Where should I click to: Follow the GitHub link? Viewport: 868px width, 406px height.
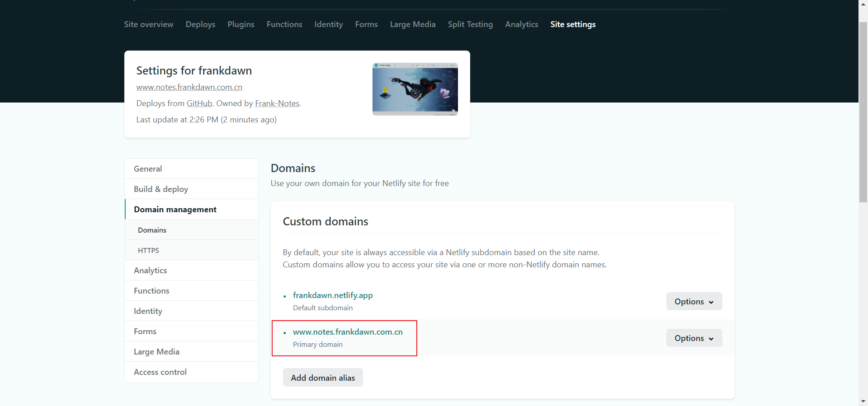point(199,103)
